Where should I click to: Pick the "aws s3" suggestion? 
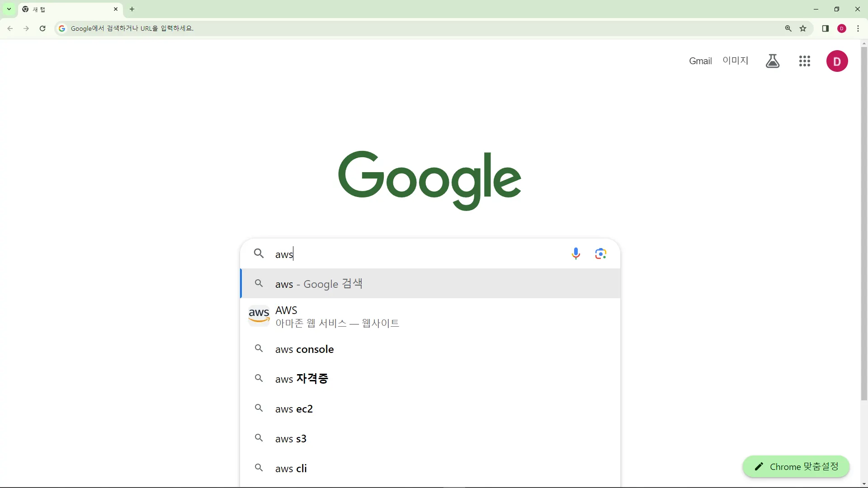(291, 439)
